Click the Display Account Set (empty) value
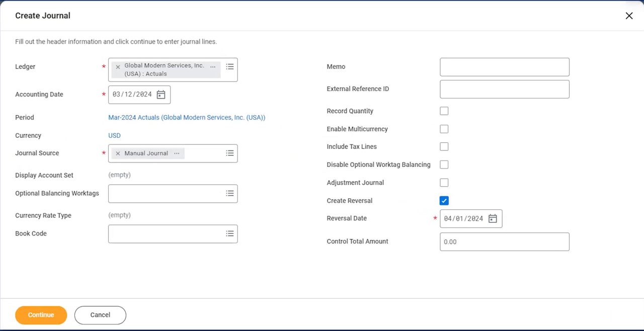Screen dimensions: 644x331 click(120, 175)
